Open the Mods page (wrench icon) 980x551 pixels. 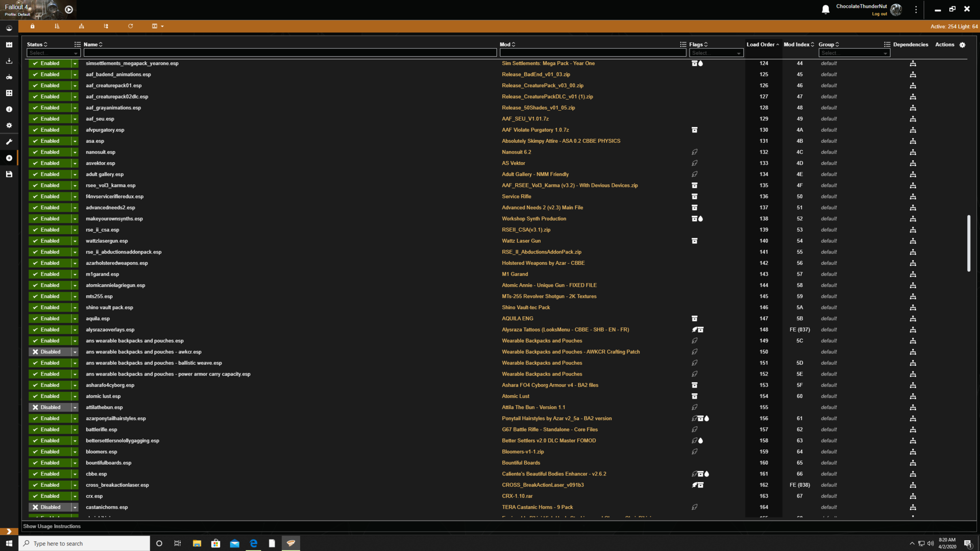click(x=9, y=142)
